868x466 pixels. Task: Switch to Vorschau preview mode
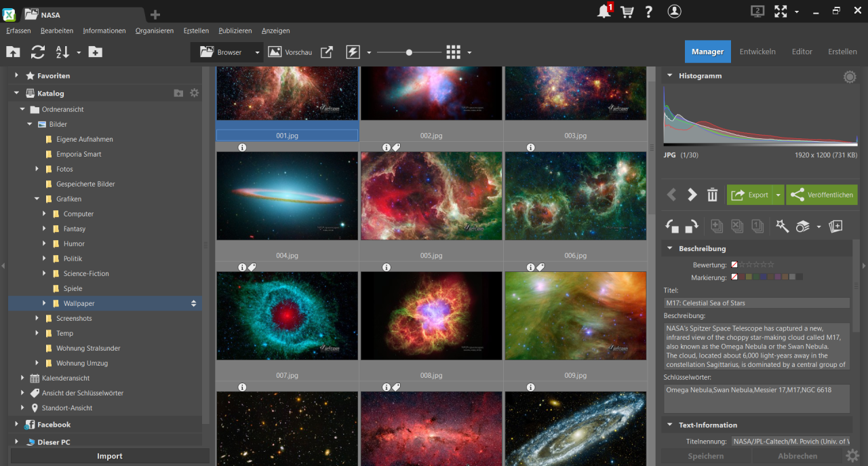(290, 52)
